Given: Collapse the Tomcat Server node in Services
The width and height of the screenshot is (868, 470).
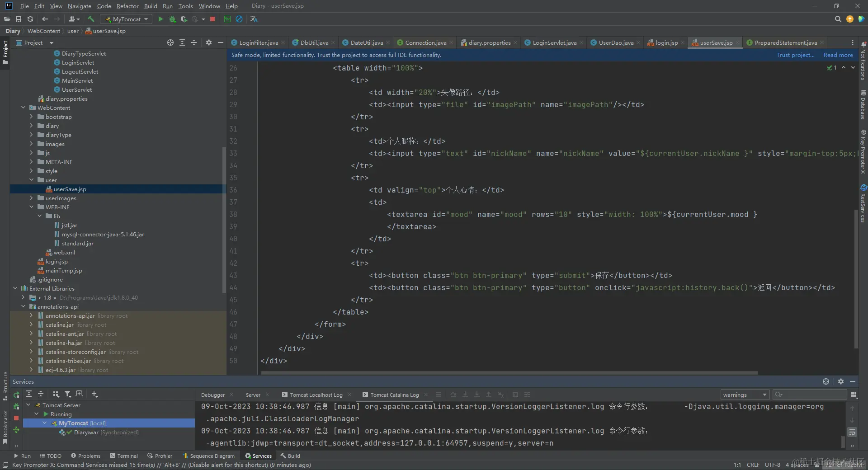Looking at the screenshot, I should (28, 405).
